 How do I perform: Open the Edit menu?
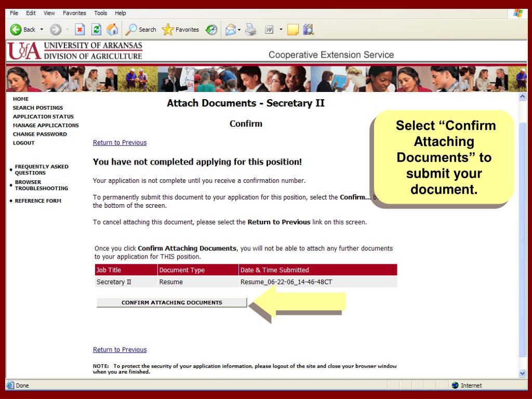point(31,13)
